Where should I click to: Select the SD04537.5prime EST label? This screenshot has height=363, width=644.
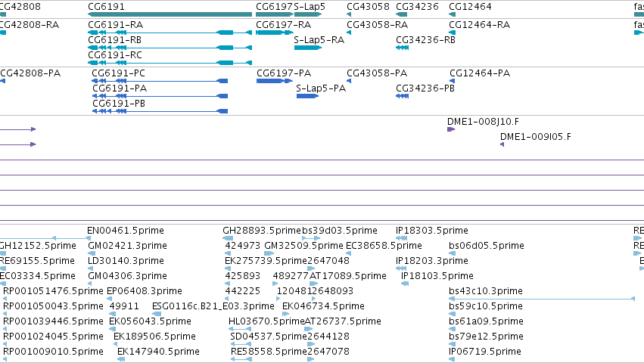point(269,337)
